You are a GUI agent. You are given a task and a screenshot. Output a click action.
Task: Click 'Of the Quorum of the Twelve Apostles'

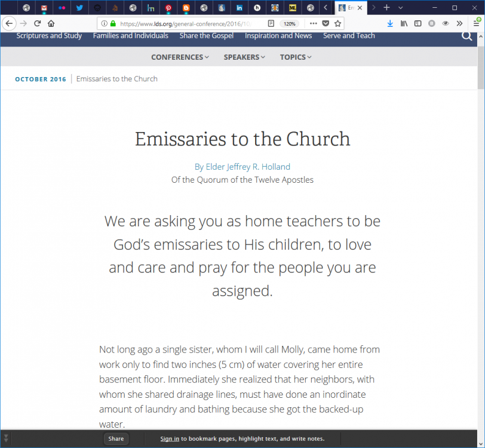point(242,180)
